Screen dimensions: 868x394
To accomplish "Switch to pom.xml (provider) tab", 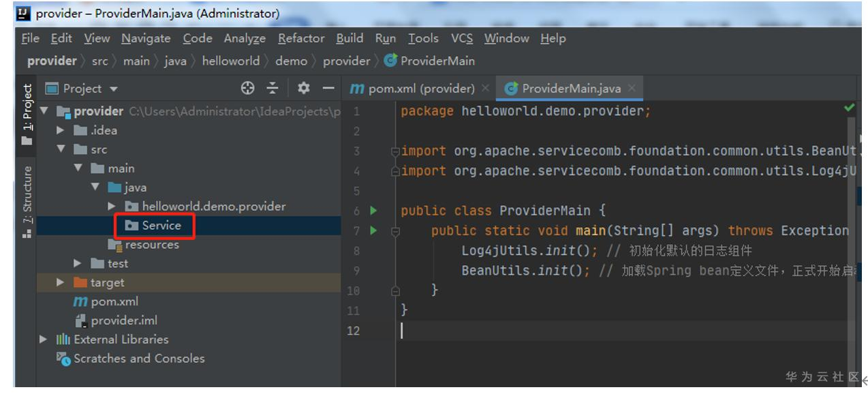I will 414,88.
